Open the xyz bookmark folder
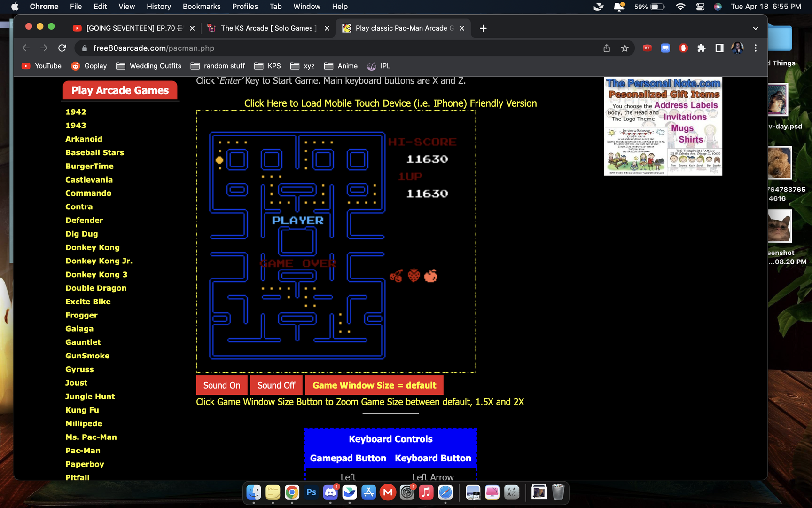 click(x=303, y=66)
